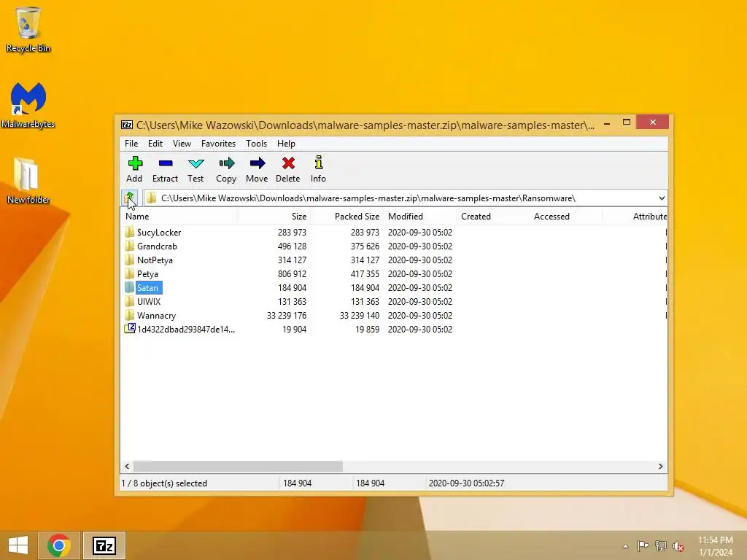This screenshot has width=747, height=560.
Task: Sort by the Name column header
Action: click(x=179, y=216)
